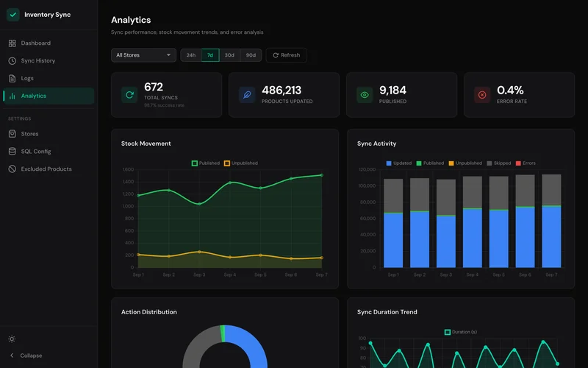Click the 9,184 Published value

coord(392,91)
